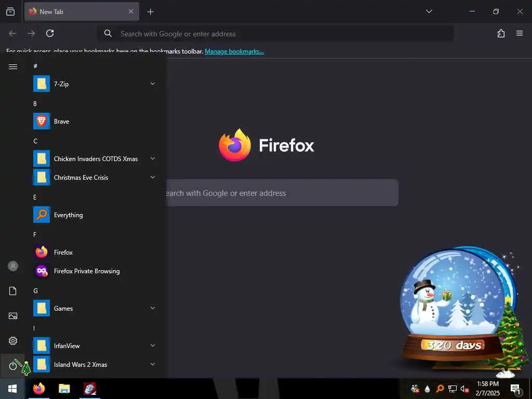Screen dimensions: 532x399
Task: Open the list all tabs dropdown arrow
Action: coord(429,11)
